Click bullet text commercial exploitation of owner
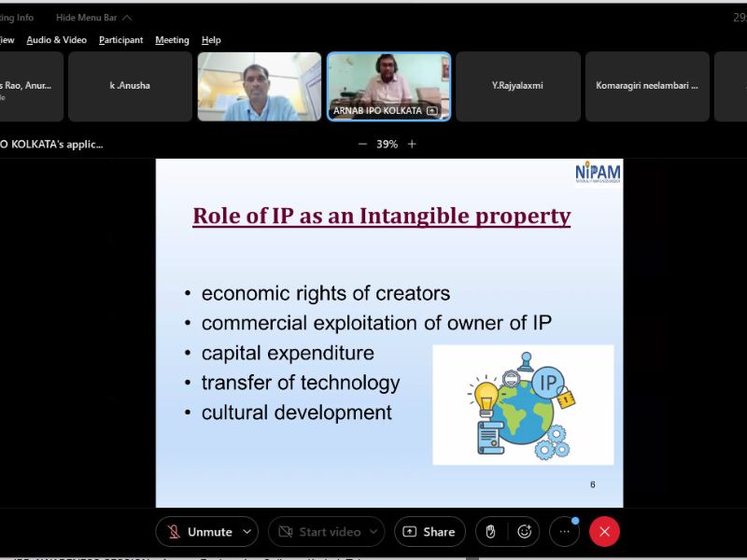The width and height of the screenshot is (747, 560). [x=376, y=323]
